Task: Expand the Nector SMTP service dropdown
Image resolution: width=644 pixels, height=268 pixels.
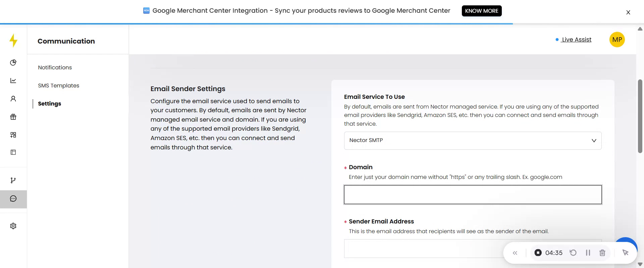Action: [x=472, y=141]
